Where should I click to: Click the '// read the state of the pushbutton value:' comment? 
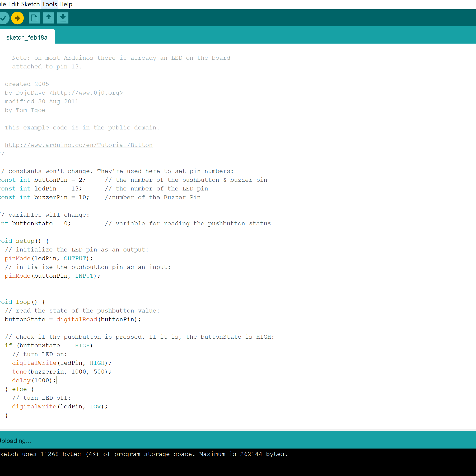click(82, 311)
